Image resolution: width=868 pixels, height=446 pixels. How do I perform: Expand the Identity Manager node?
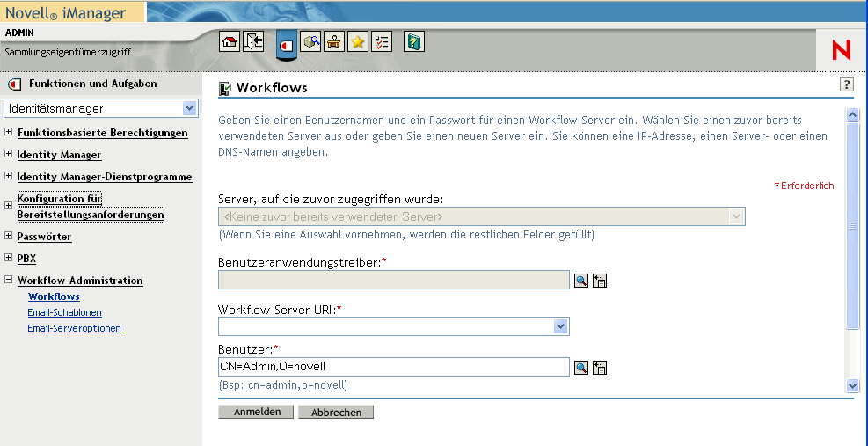[8, 154]
